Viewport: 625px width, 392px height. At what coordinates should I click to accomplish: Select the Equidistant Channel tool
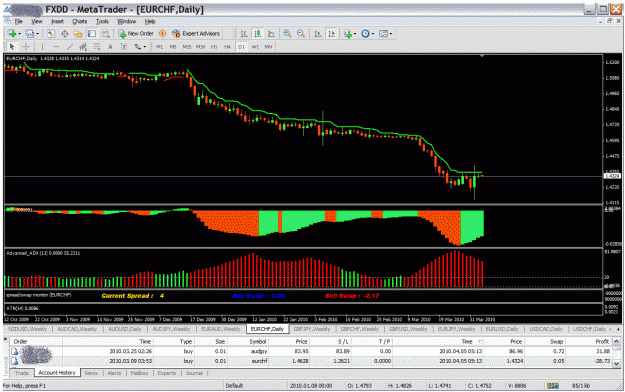[83, 47]
